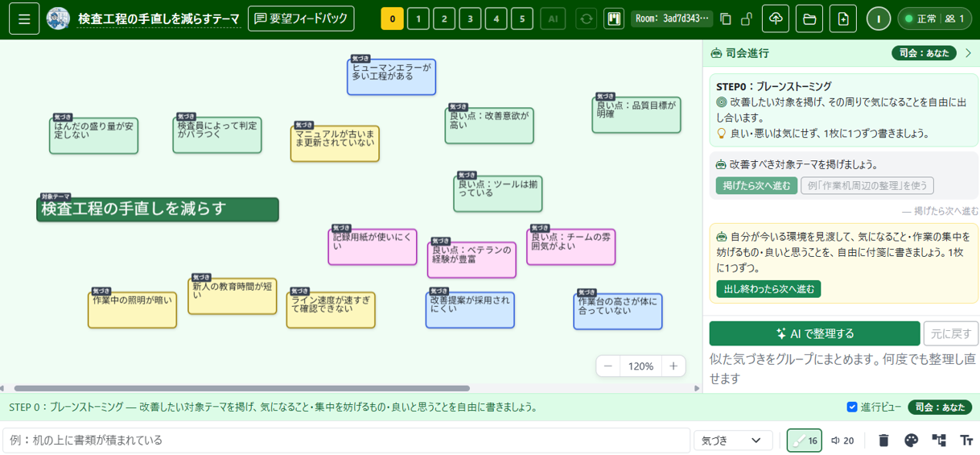Use the 例「作業机周辺の整理」を使う example button
Image resolution: width=980 pixels, height=455 pixels.
(x=867, y=186)
